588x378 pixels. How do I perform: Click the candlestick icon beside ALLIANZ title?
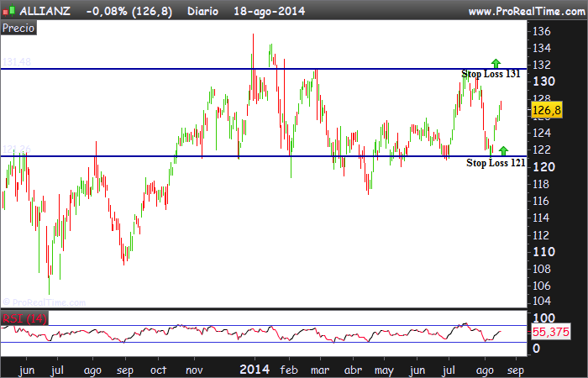click(8, 11)
